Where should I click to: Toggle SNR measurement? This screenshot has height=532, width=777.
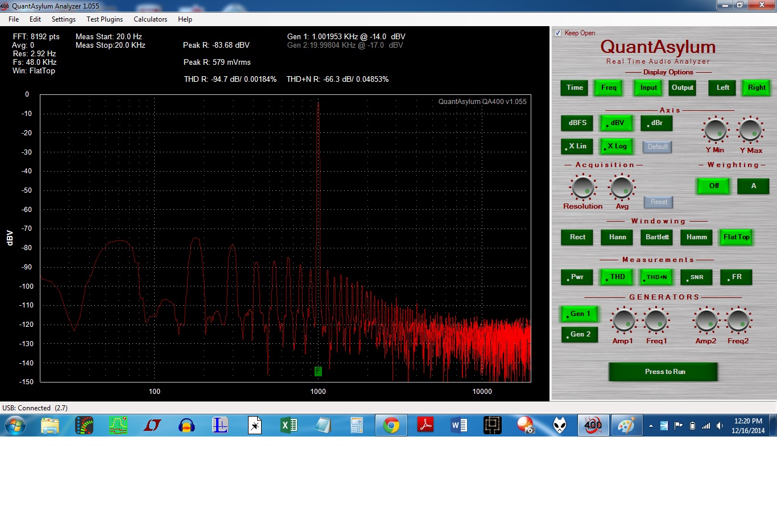697,277
